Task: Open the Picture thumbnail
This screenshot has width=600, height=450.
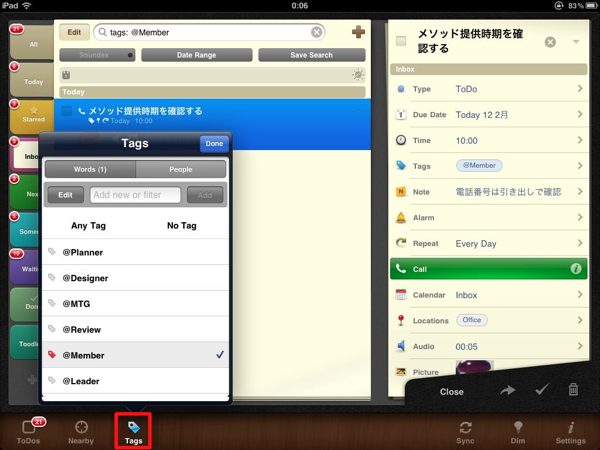Action: 474,367
